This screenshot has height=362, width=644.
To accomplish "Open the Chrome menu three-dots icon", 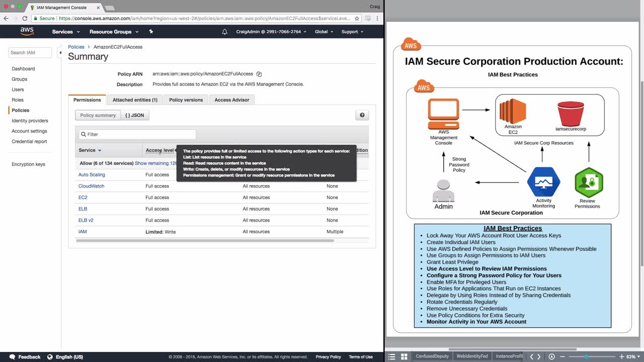I will [x=377, y=18].
